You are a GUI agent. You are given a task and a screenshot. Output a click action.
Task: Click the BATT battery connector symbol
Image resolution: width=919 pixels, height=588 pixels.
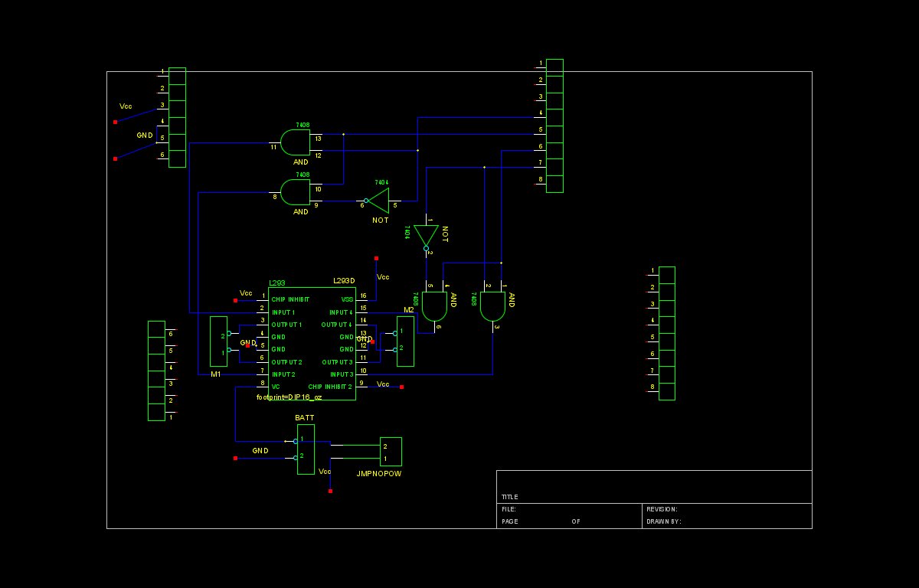click(x=306, y=449)
